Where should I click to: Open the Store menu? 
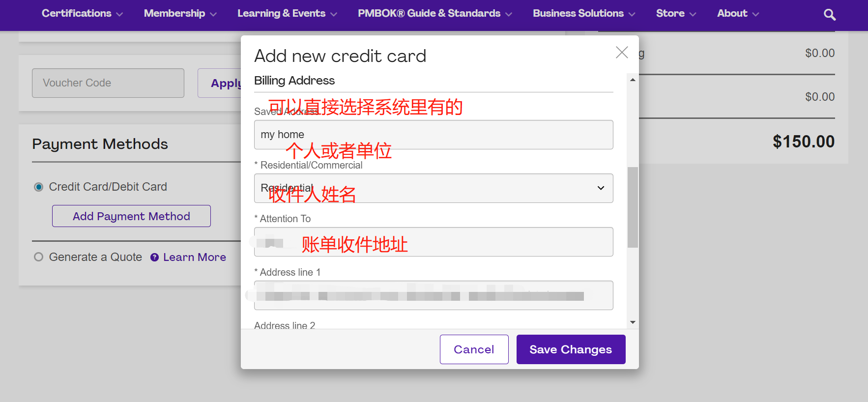coord(676,14)
